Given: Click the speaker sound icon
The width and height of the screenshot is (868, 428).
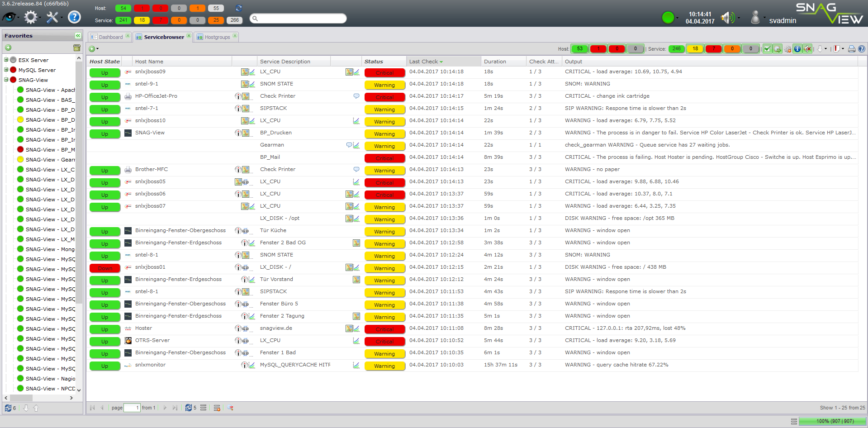Looking at the screenshot, I should pyautogui.click(x=727, y=18).
